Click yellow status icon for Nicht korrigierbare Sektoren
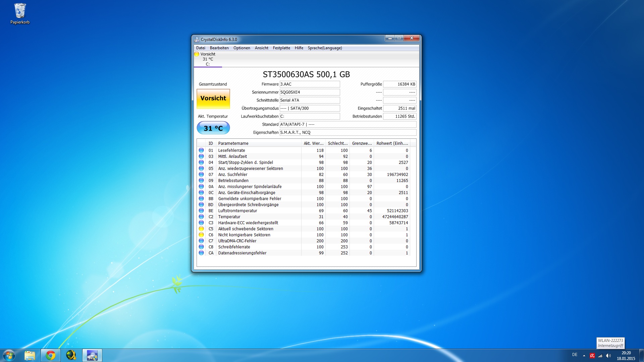This screenshot has height=362, width=644. tap(201, 235)
